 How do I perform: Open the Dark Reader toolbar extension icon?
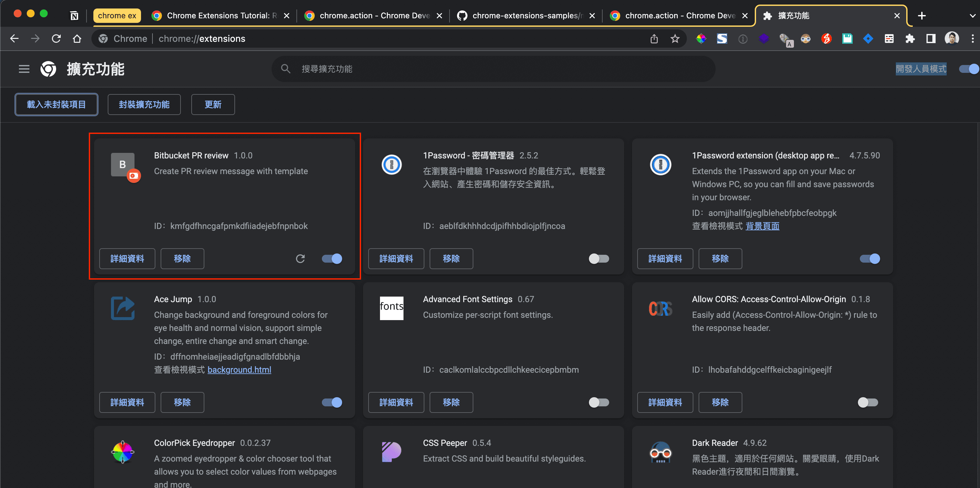pyautogui.click(x=805, y=39)
